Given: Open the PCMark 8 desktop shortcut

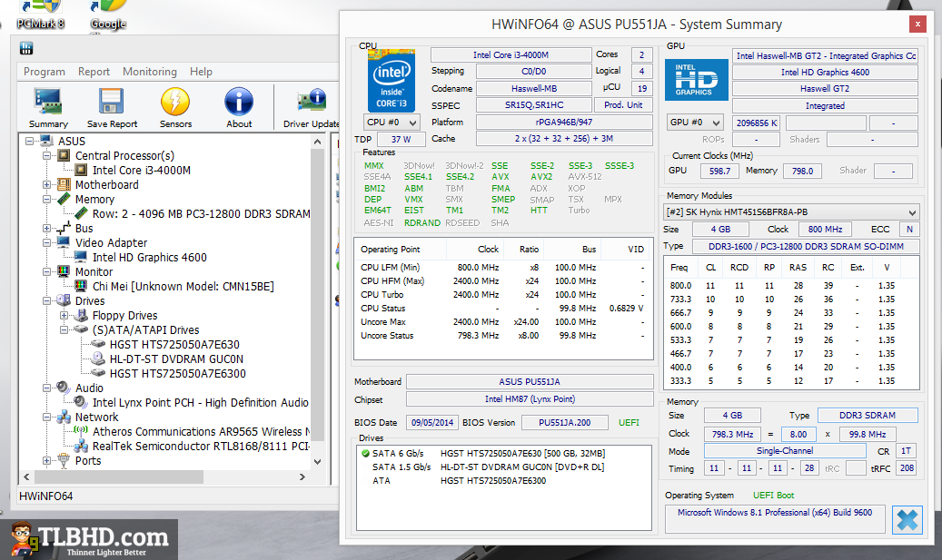Looking at the screenshot, I should click(x=40, y=15).
